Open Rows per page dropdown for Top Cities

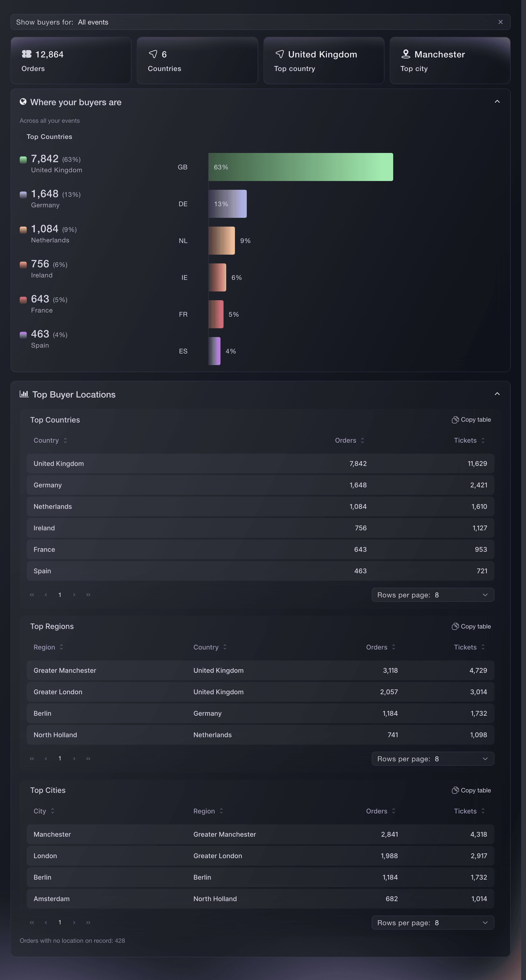(433, 923)
